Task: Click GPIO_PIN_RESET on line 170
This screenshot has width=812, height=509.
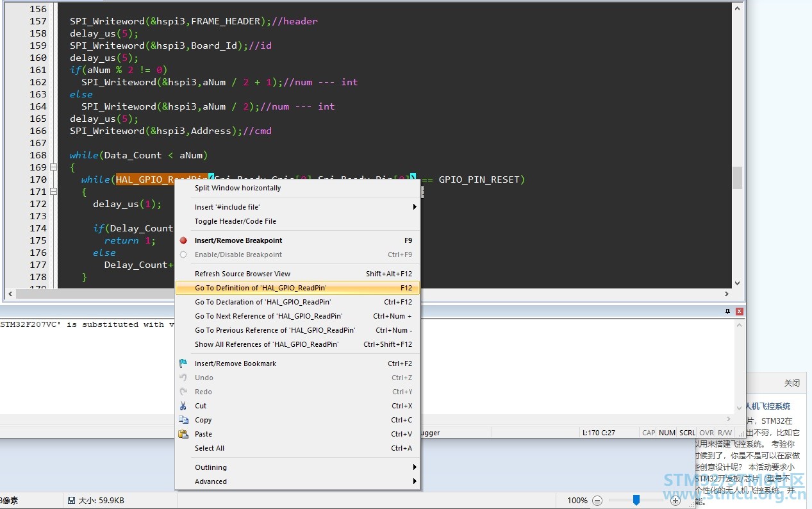Action: click(x=479, y=179)
